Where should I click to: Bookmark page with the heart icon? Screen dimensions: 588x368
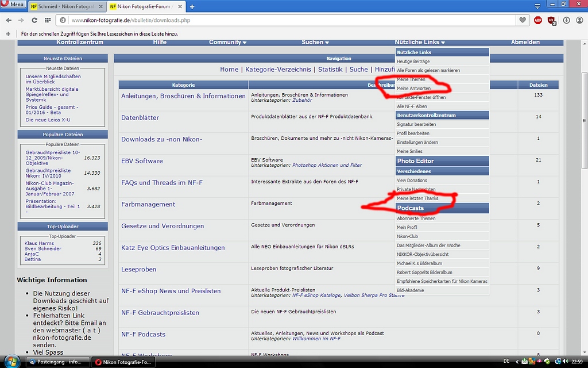523,20
